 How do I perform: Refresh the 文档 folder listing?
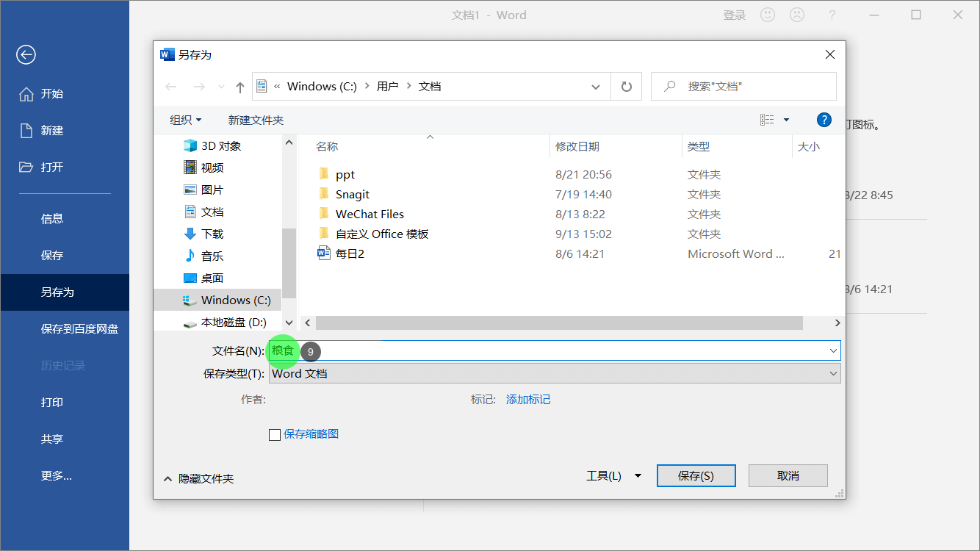[627, 86]
